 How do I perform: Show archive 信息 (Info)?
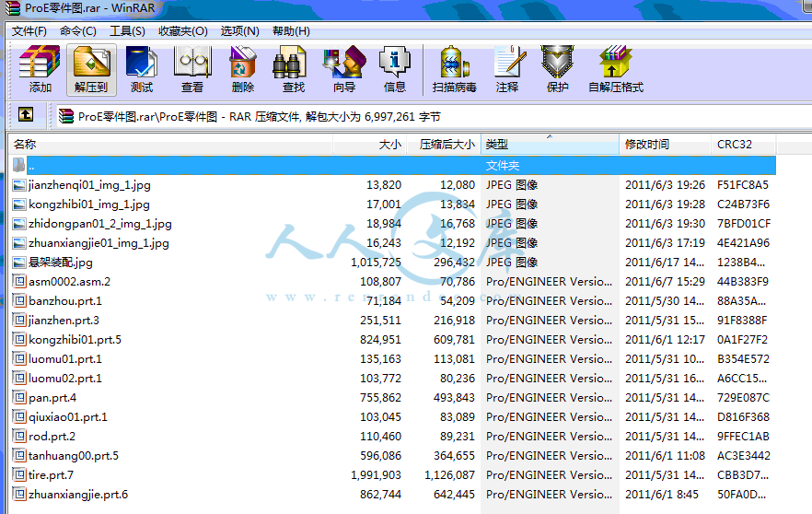click(395, 69)
